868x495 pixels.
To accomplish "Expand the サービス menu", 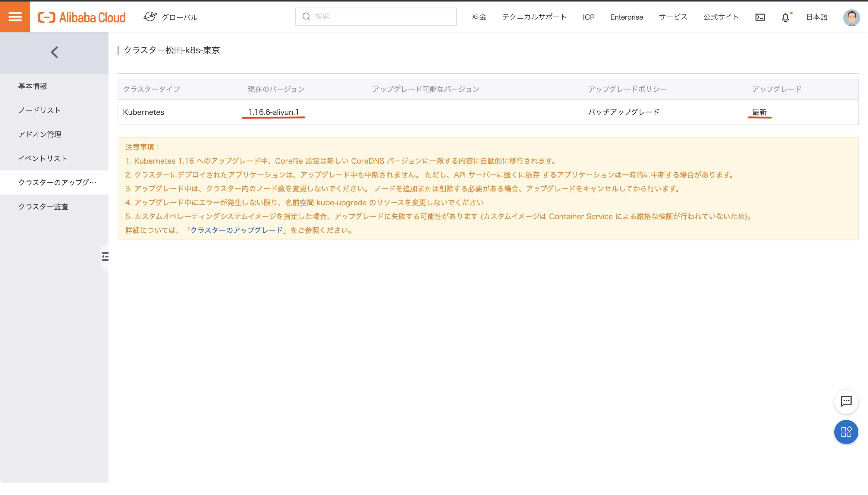I will point(673,17).
